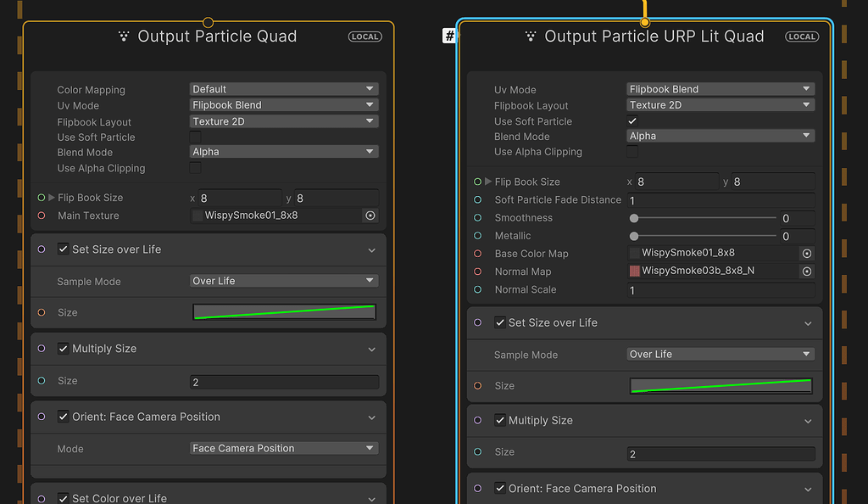This screenshot has width=868, height=504.
Task: Click the Smoothness slider handle
Action: pos(633,218)
